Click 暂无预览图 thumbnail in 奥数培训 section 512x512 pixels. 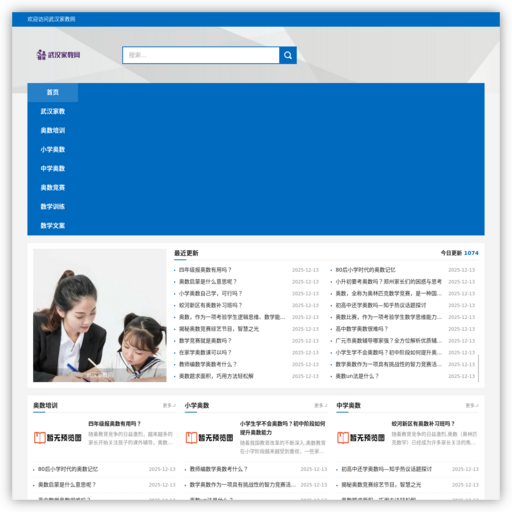pyautogui.click(x=58, y=438)
